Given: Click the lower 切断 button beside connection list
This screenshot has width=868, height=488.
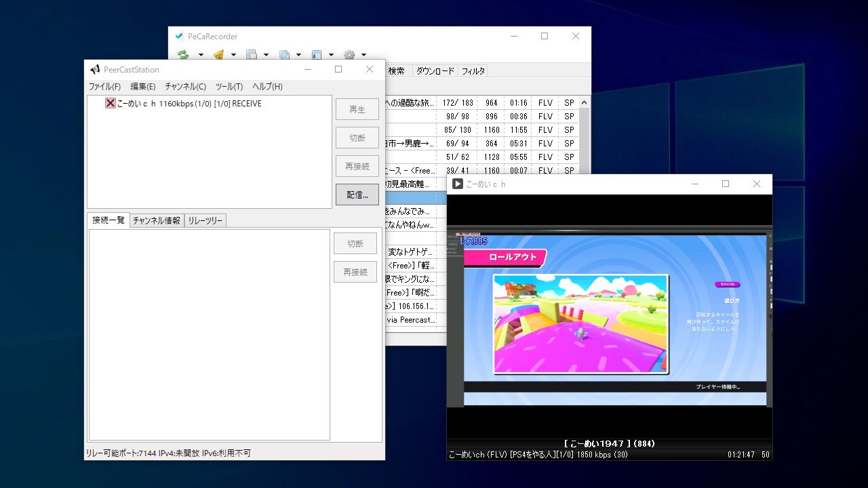Looking at the screenshot, I should (355, 243).
